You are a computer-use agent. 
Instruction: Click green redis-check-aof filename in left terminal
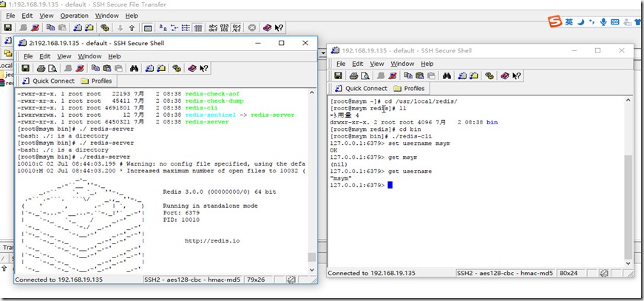pos(211,94)
